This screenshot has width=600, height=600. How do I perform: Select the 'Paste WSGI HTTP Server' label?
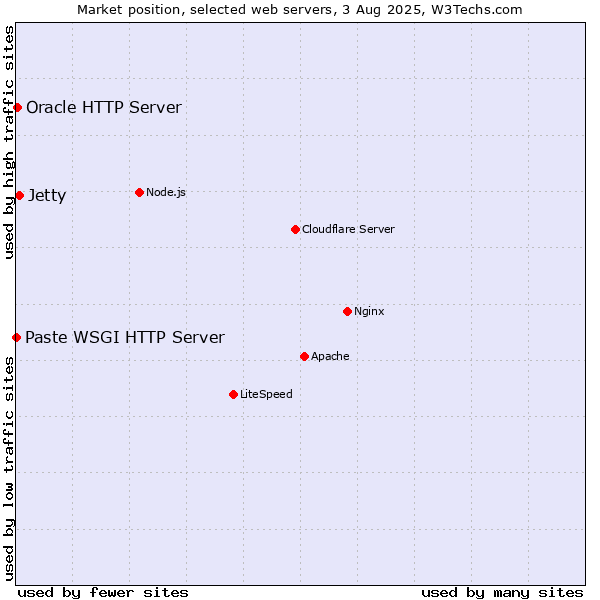click(x=125, y=338)
